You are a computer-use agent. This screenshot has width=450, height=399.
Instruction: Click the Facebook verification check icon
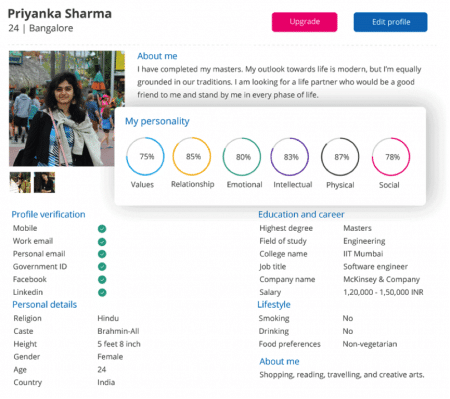[x=102, y=279]
